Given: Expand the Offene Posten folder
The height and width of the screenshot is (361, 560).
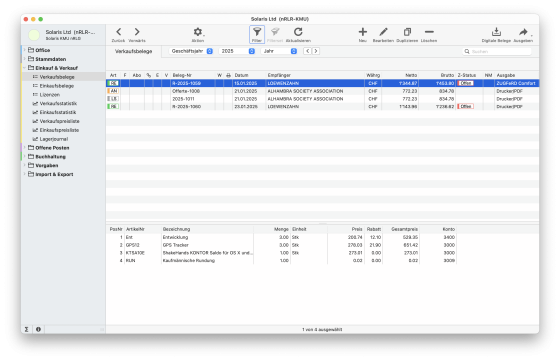Looking at the screenshot, I should 25,147.
